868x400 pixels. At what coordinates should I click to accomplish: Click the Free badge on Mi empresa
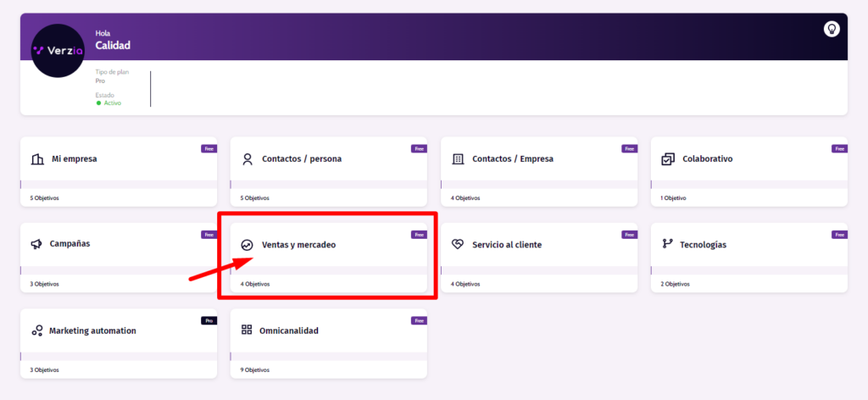(209, 148)
